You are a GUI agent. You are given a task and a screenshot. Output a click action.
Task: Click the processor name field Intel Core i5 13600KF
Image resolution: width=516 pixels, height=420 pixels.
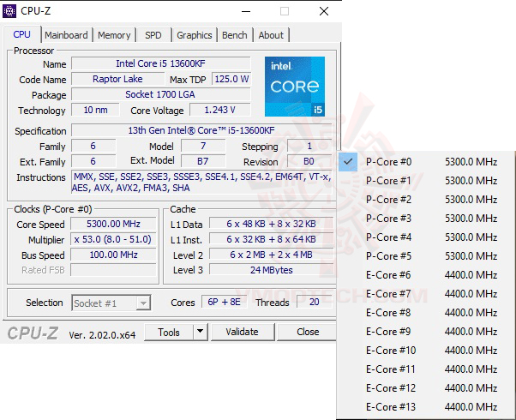(x=160, y=63)
